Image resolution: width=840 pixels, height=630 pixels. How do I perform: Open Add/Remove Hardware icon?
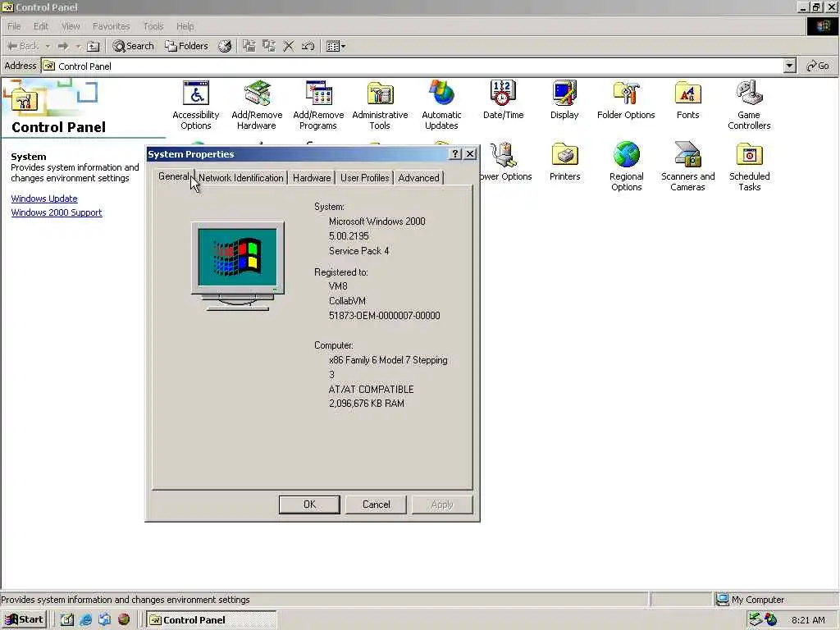tap(257, 105)
